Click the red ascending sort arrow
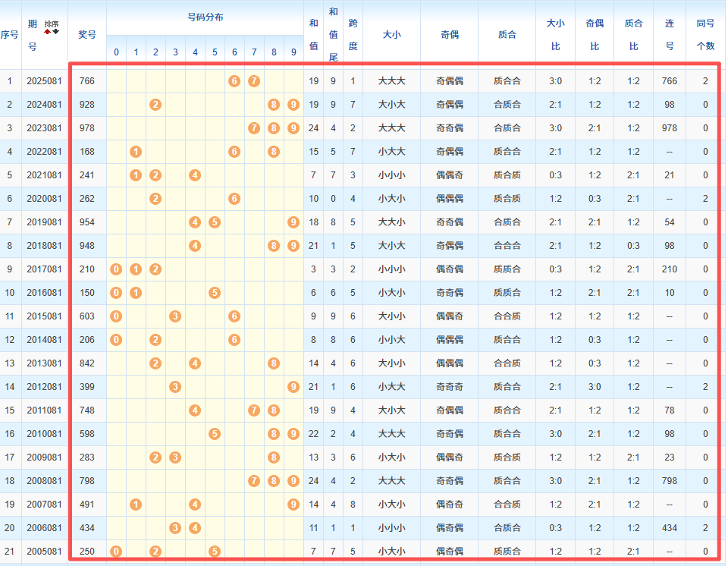This screenshot has height=566, width=728. pos(48,31)
